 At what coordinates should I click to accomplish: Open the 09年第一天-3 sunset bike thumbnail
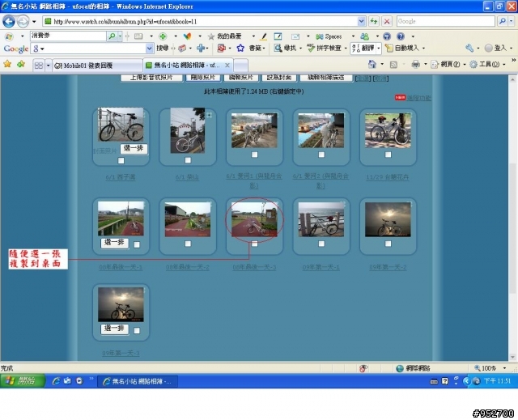tap(121, 304)
